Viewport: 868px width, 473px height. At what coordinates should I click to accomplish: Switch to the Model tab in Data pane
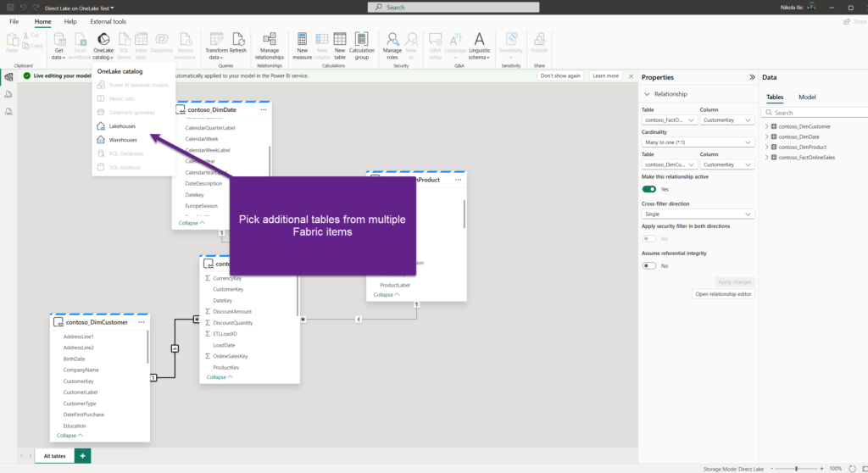[807, 97]
